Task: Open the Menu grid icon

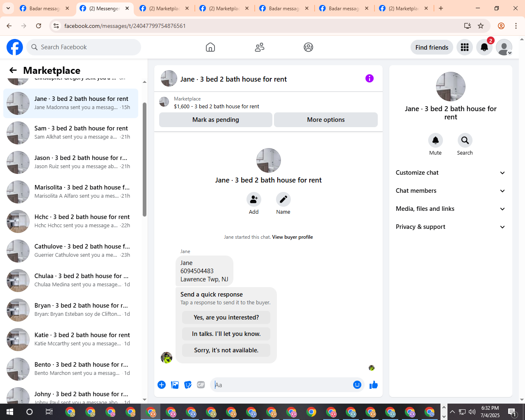Action: [465, 47]
